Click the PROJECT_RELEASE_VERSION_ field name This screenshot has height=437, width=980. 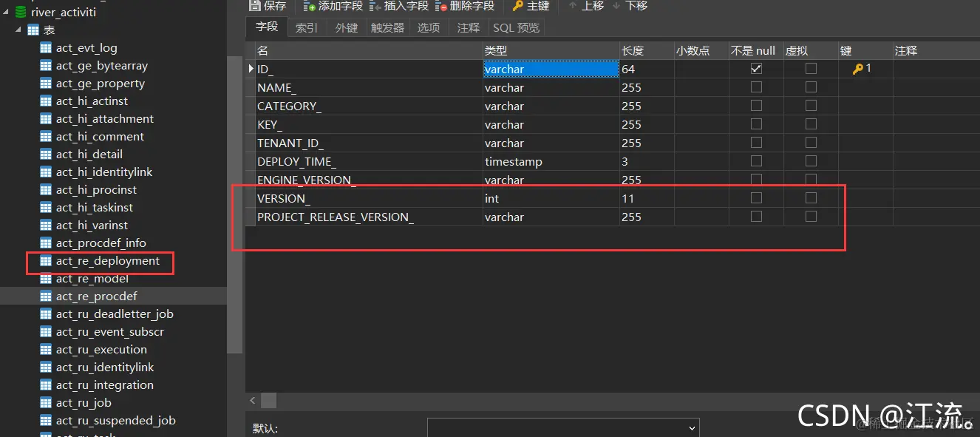[335, 217]
